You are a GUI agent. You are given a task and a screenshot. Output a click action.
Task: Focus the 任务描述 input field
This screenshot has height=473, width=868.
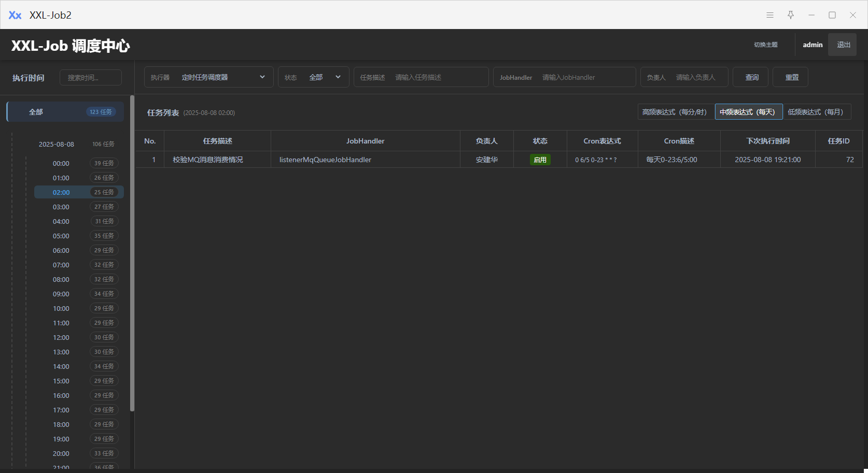point(421,77)
